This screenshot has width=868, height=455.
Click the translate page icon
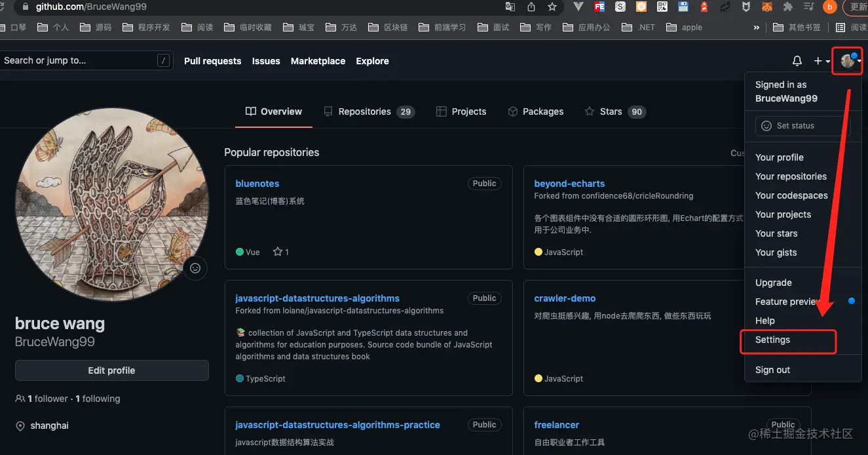click(x=510, y=7)
